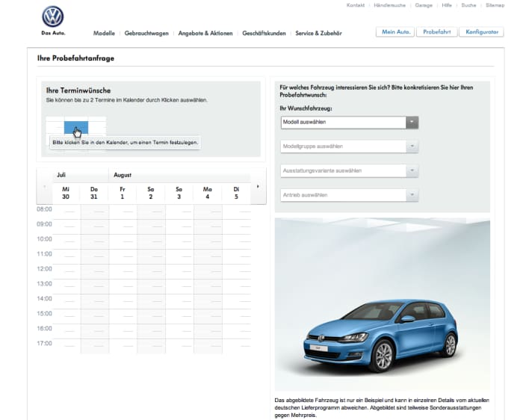Open the Service & Zubehör menu
532x420 pixels.
[318, 34]
